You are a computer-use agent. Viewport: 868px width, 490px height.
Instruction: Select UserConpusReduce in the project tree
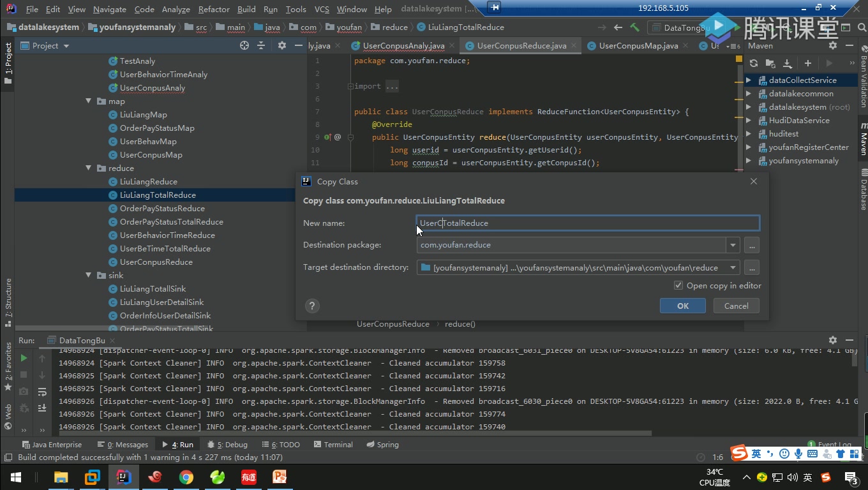point(156,262)
